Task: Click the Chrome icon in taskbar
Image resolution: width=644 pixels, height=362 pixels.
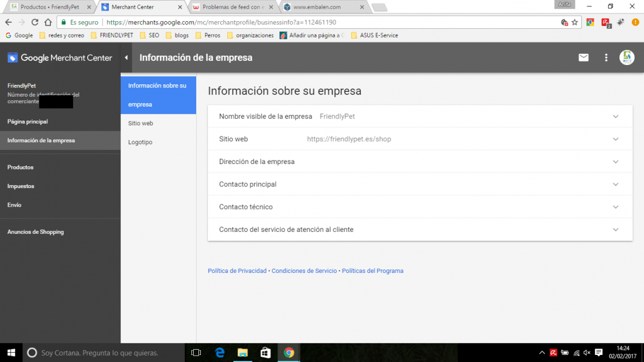Action: pyautogui.click(x=289, y=353)
